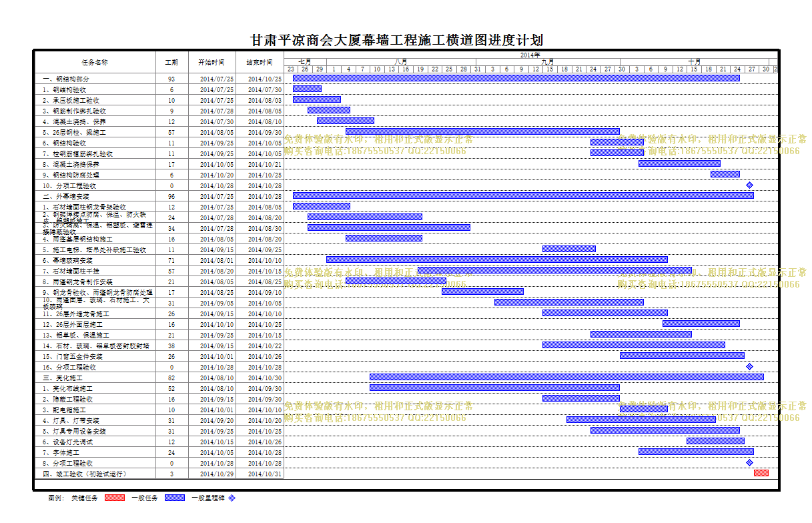Image resolution: width=812 pixels, height=523 pixels.
Task: Click the duration cell showing 82
Action: click(x=172, y=378)
